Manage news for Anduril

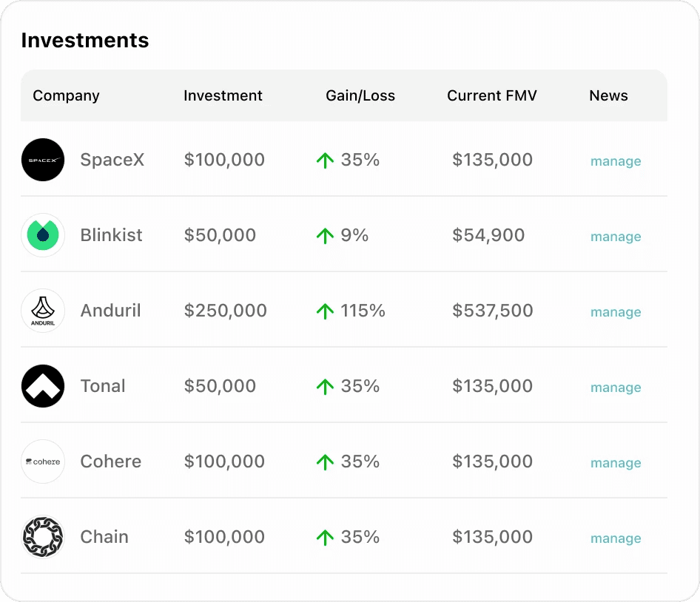point(616,312)
